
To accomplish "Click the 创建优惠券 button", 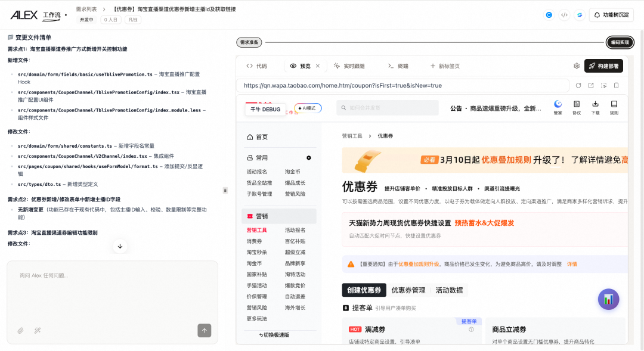I will pyautogui.click(x=363, y=290).
